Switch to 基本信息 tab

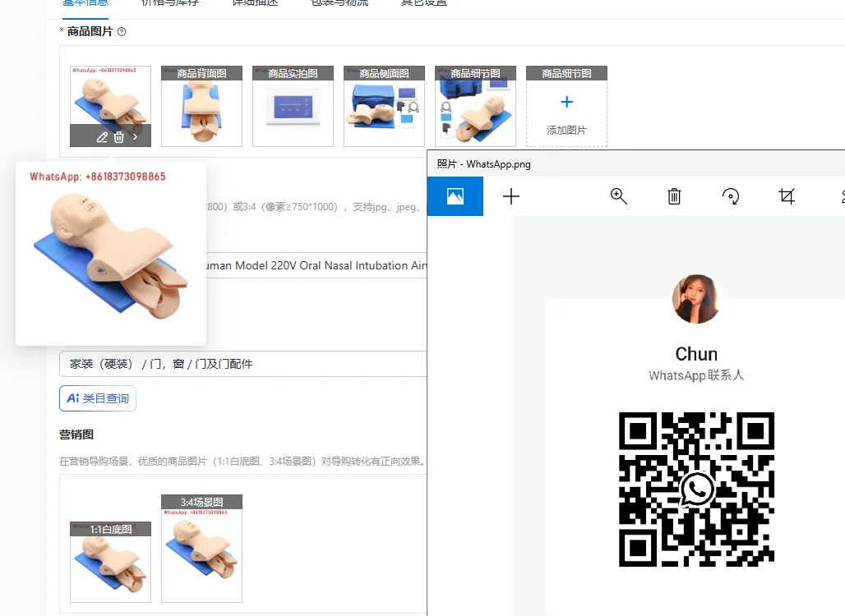pos(85,2)
